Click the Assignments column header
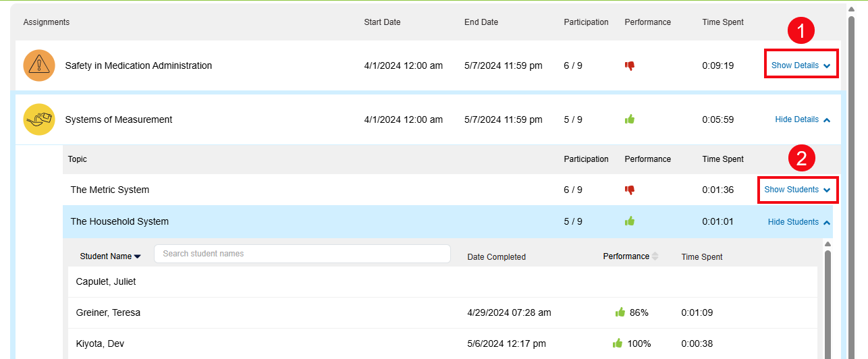Screen dimensions: 868x359 pos(47,22)
